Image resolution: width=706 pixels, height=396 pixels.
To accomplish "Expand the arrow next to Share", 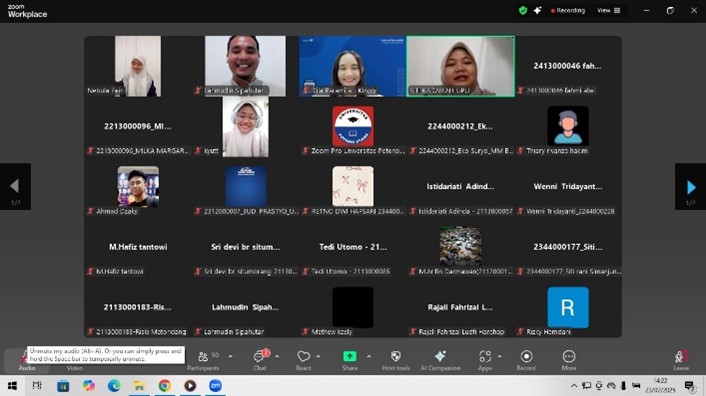I will tap(369, 356).
